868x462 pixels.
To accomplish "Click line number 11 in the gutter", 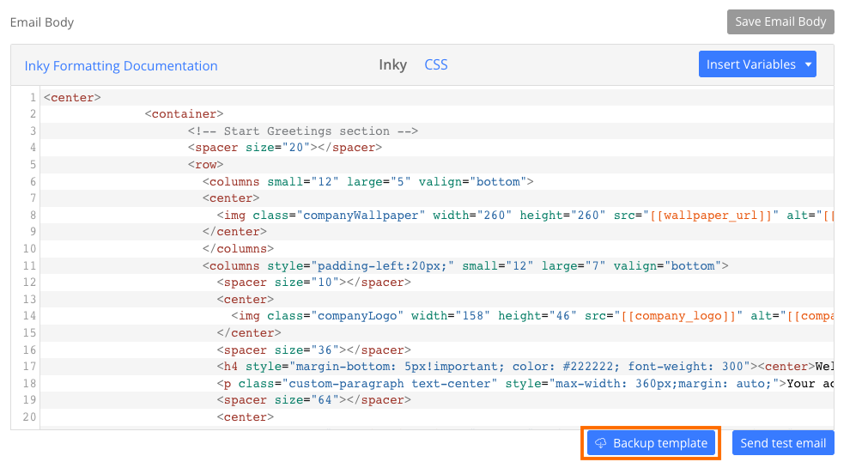I will coord(29,266).
